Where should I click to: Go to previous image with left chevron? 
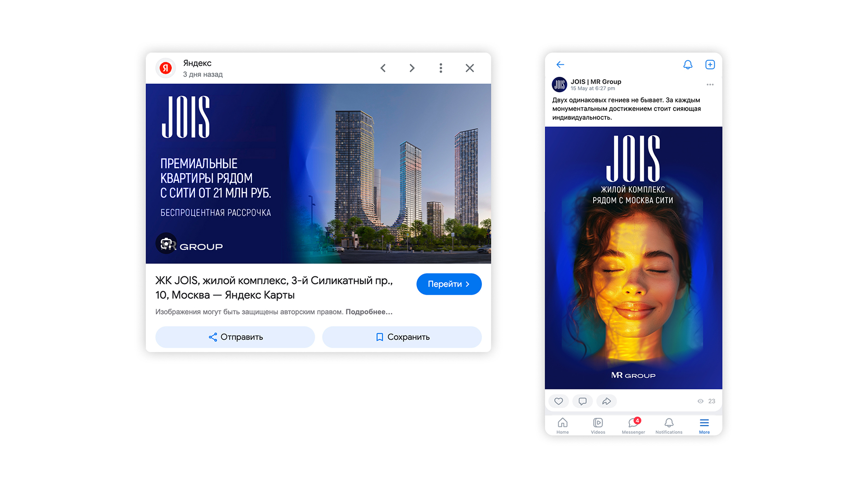click(383, 68)
